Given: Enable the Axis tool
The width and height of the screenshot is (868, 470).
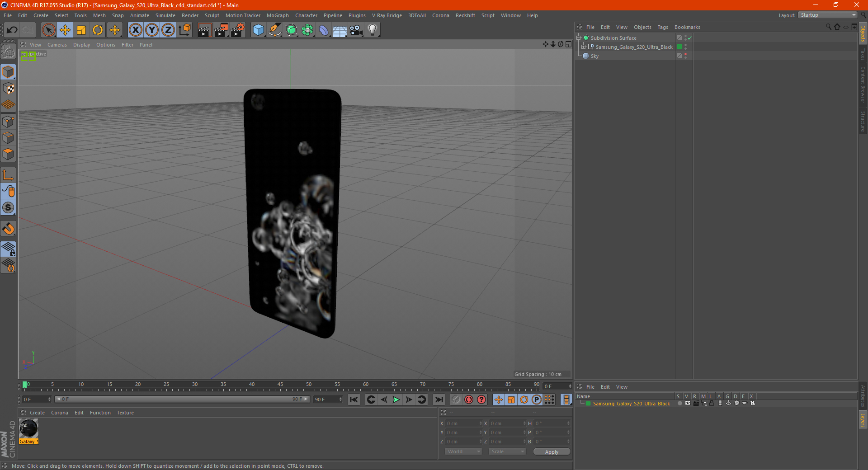Looking at the screenshot, I should [x=8, y=175].
